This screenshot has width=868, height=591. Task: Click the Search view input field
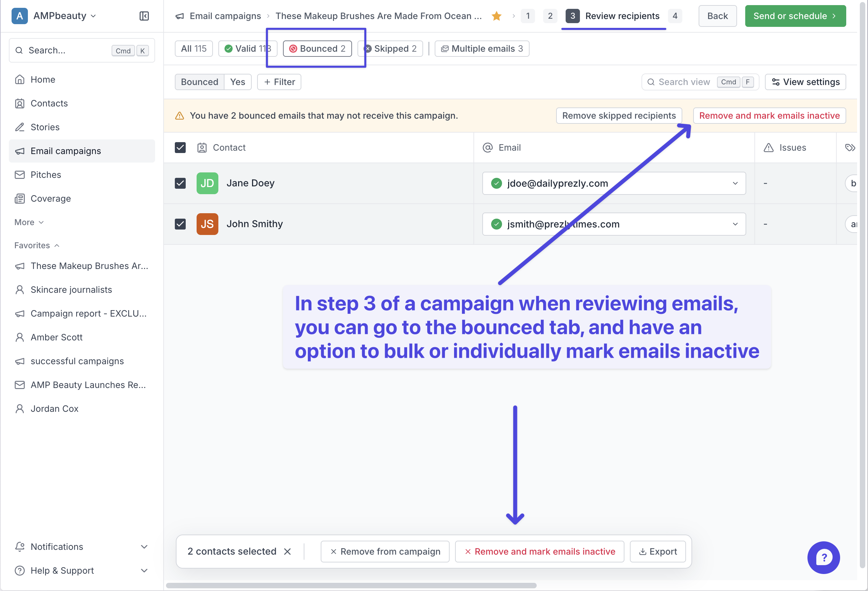(684, 82)
